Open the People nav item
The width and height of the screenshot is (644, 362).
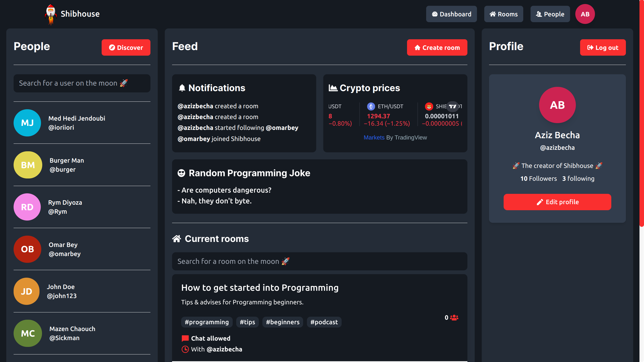pyautogui.click(x=550, y=14)
